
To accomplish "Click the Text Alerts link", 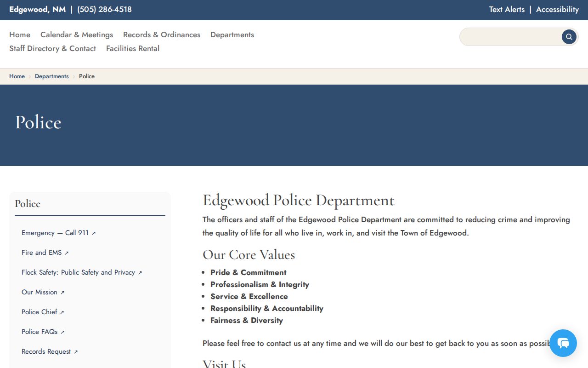I will 507,9.
